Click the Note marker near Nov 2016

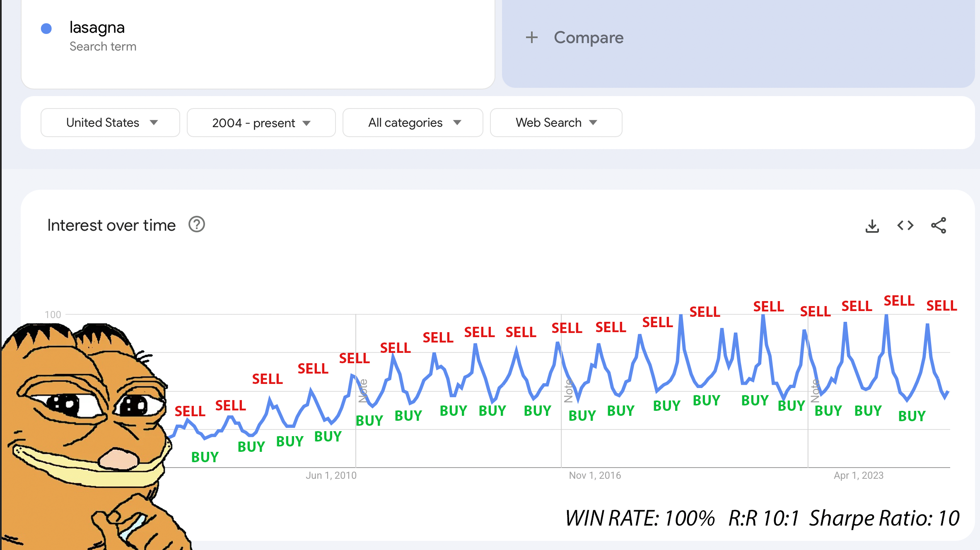568,391
